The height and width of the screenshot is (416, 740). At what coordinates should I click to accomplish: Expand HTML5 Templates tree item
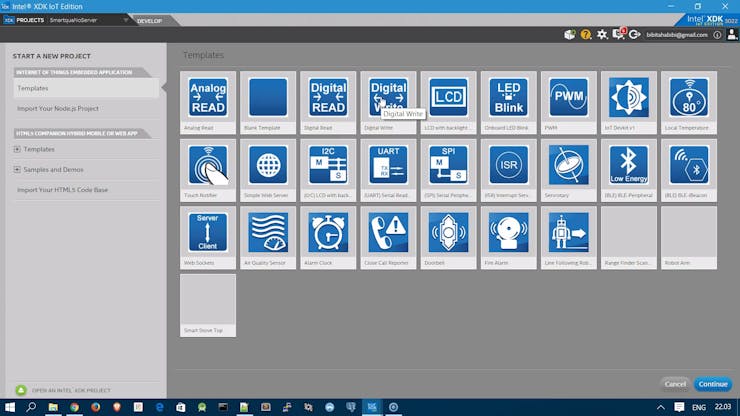click(17, 149)
